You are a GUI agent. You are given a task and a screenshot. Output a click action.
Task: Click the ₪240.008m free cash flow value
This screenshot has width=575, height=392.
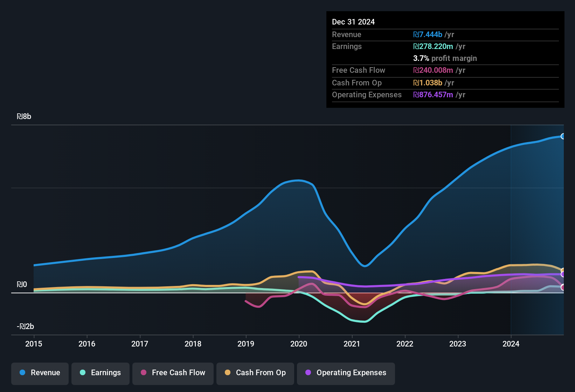click(433, 70)
